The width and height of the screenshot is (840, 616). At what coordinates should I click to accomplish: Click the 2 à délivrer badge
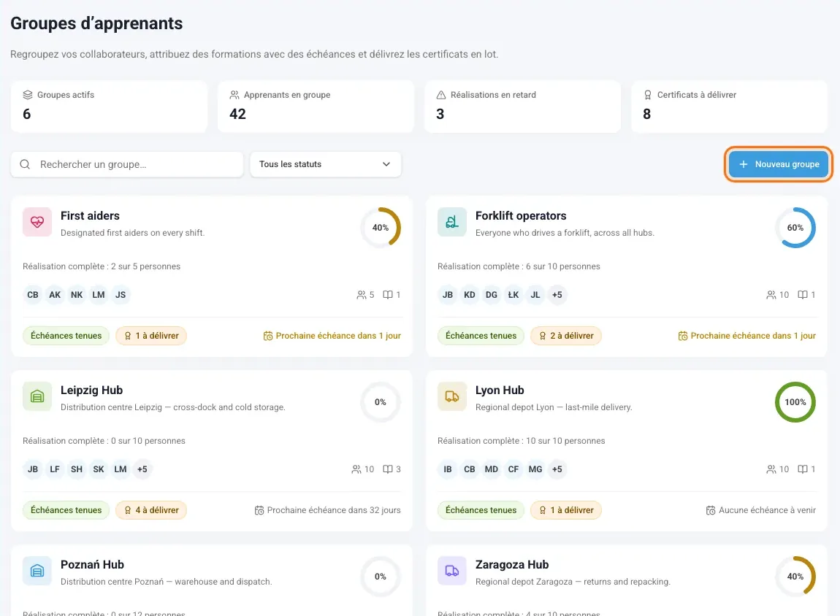coord(566,336)
